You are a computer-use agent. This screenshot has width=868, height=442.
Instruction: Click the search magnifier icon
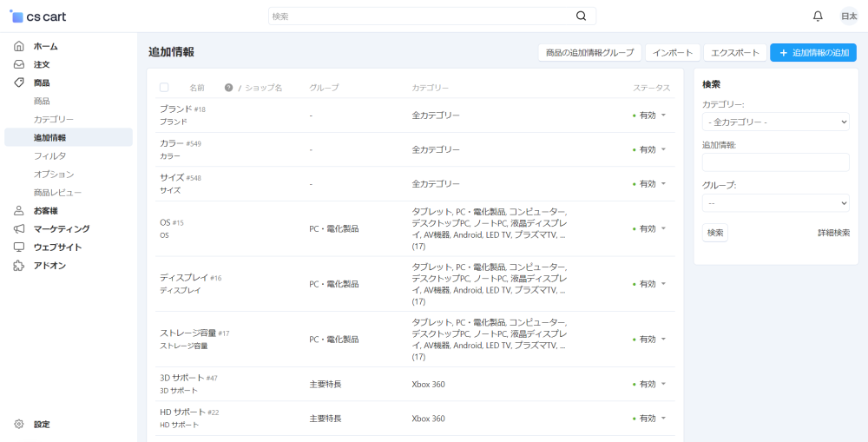pyautogui.click(x=582, y=16)
